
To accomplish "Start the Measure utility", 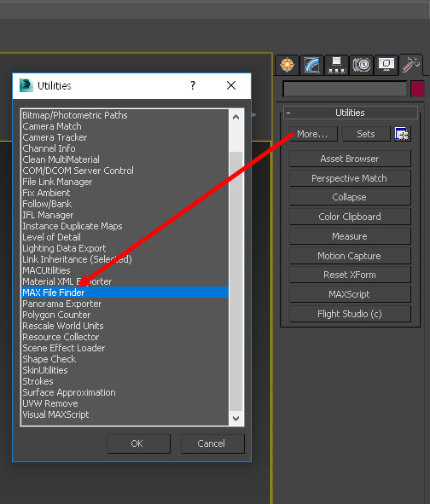I will [x=350, y=236].
